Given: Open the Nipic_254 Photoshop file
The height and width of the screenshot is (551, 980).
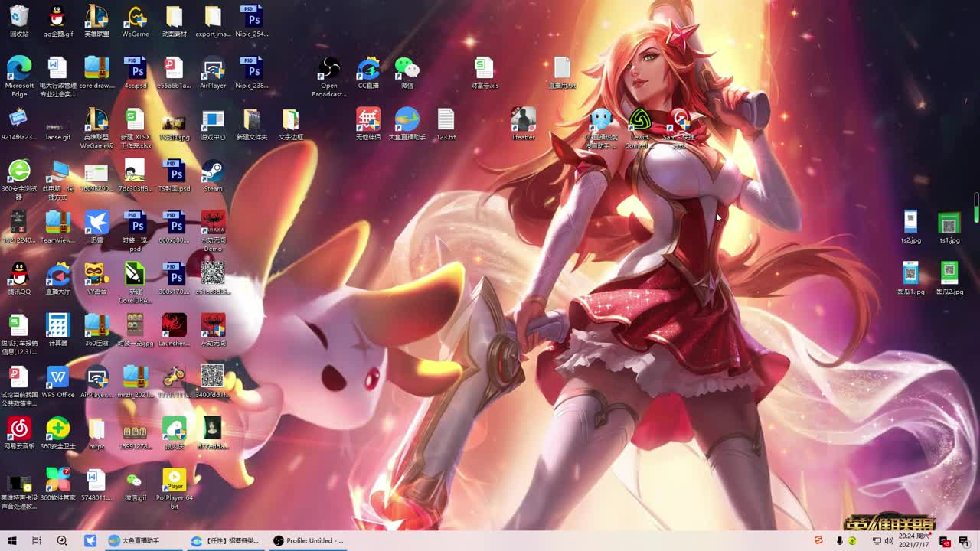Looking at the screenshot, I should click(x=251, y=17).
